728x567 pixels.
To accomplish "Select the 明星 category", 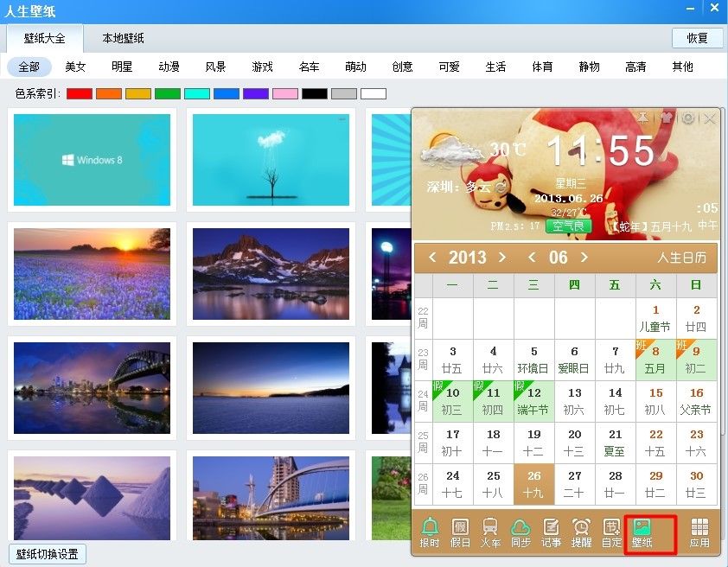I will click(122, 67).
